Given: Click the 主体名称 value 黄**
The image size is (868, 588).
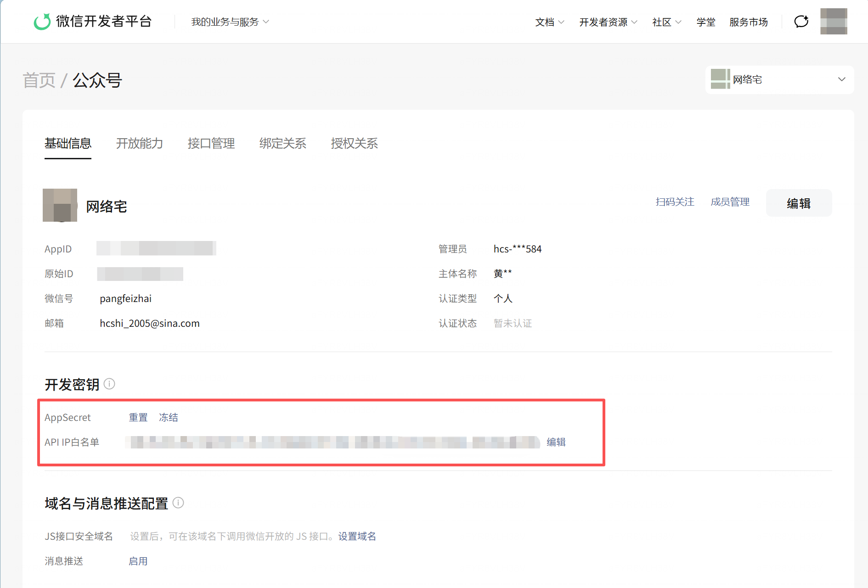Looking at the screenshot, I should pyautogui.click(x=502, y=274).
